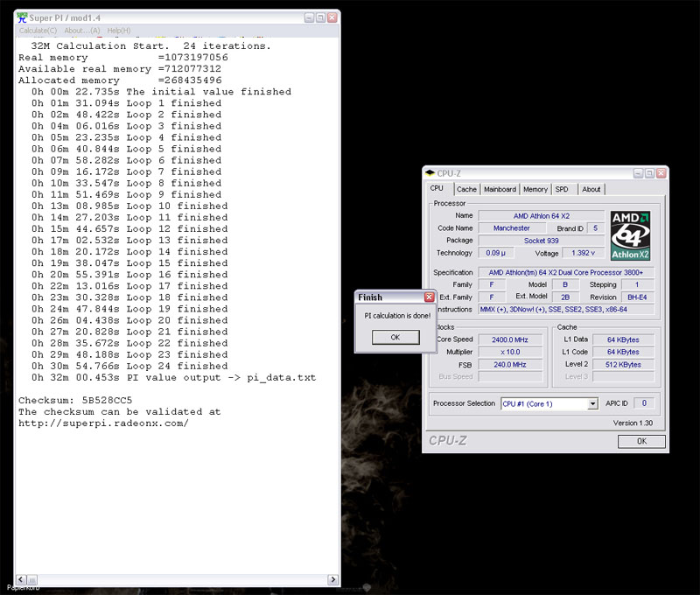Screen dimensions: 700x595
Task: Click the Level 2 value 512 KBytes
Action: pos(623,365)
